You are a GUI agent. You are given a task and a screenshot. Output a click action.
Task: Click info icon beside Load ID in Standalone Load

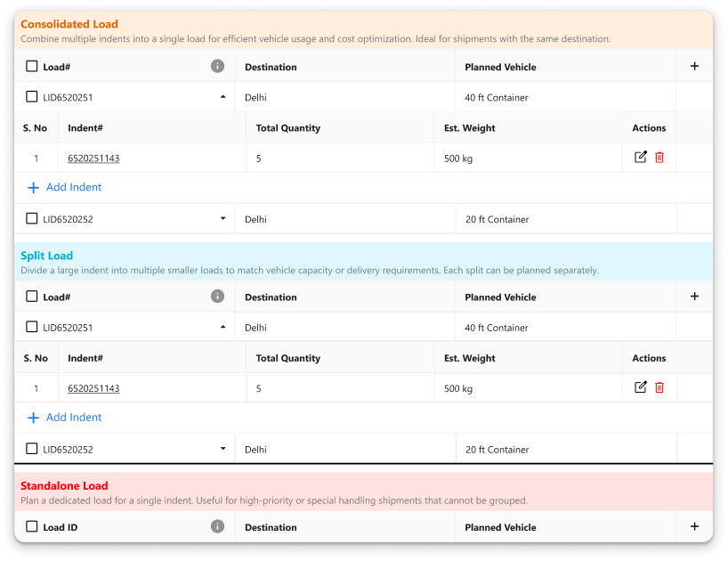217,526
